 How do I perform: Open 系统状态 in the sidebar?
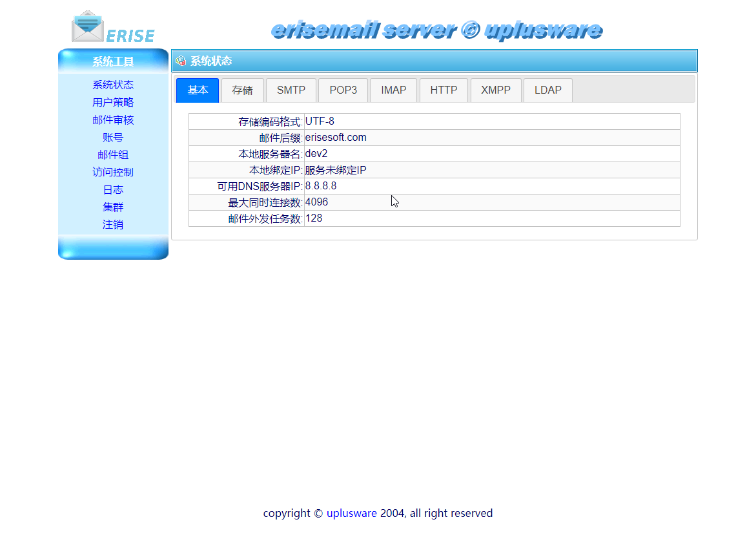point(113,85)
